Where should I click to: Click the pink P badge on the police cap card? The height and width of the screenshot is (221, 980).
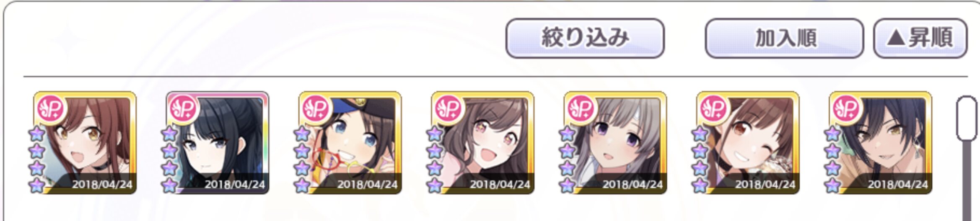(x=315, y=109)
